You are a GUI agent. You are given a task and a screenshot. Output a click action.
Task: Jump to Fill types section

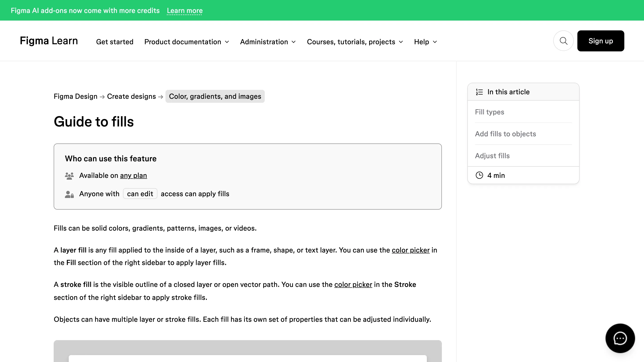(489, 112)
